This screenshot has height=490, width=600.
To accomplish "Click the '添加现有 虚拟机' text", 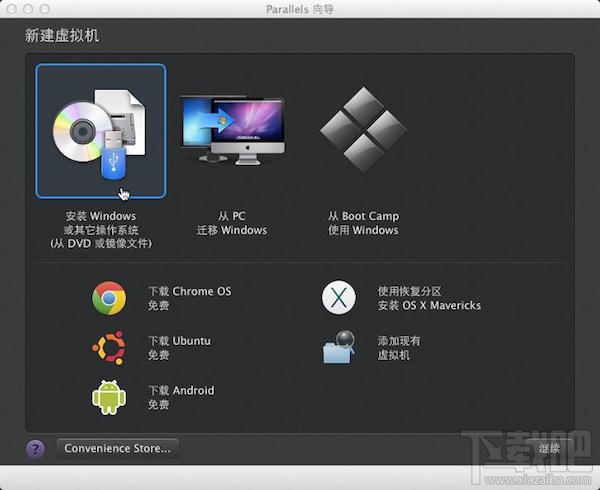I will (399, 348).
